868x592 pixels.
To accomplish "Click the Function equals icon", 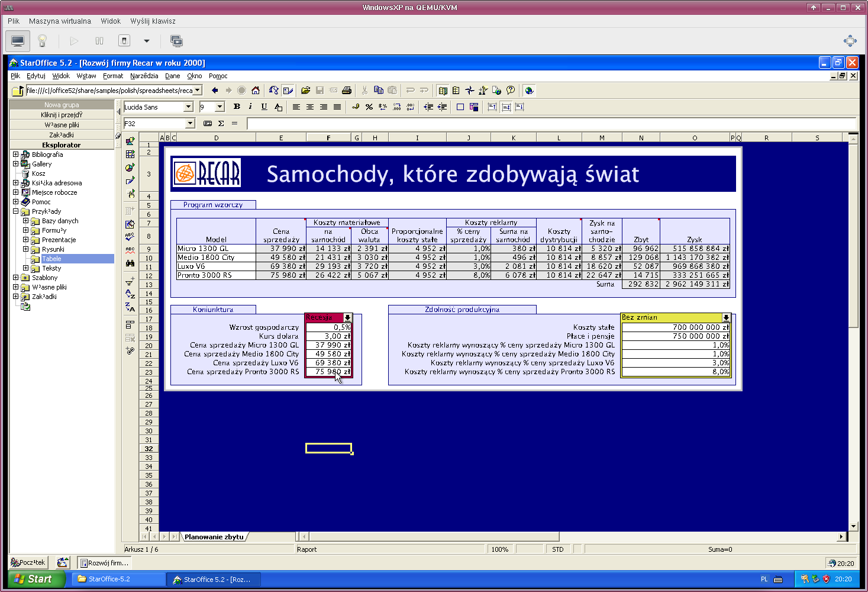I will pos(234,124).
